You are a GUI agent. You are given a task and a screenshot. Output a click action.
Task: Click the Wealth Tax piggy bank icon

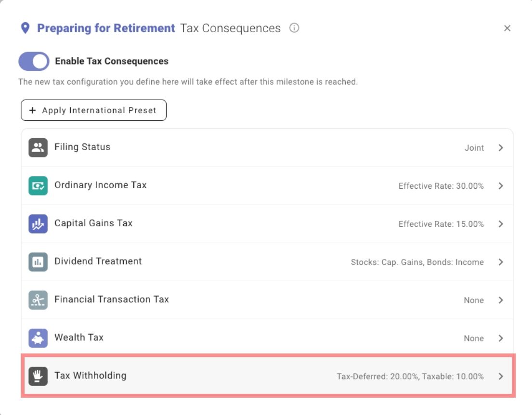click(x=38, y=338)
